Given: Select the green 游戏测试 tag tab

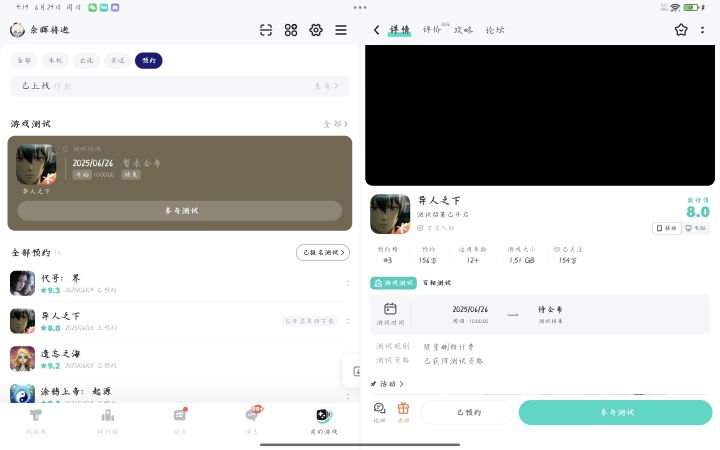Looking at the screenshot, I should (394, 283).
